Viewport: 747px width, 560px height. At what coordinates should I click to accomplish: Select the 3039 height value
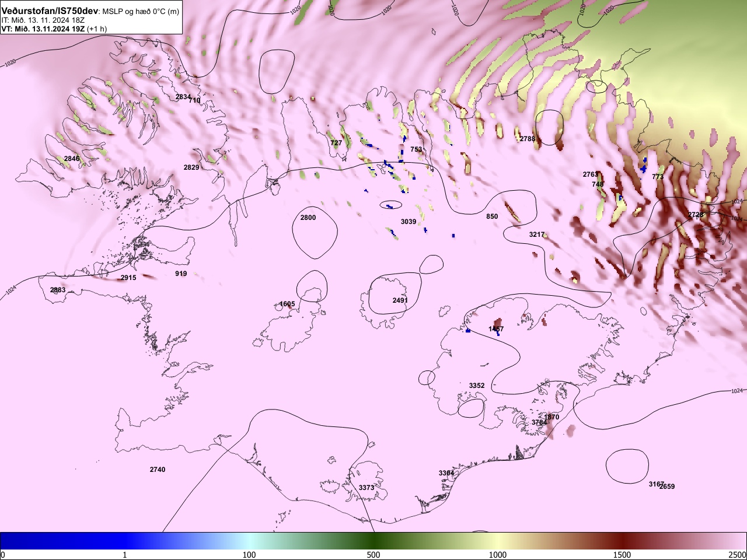[409, 222]
